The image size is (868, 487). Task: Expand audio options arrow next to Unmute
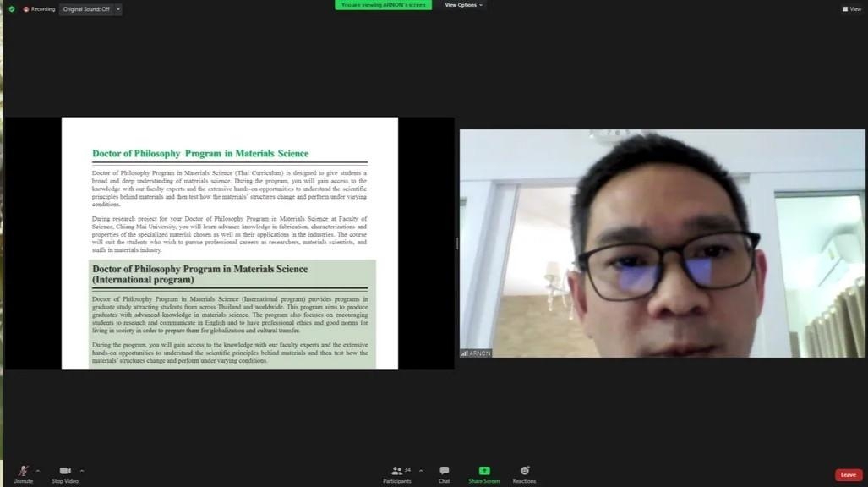click(38, 471)
